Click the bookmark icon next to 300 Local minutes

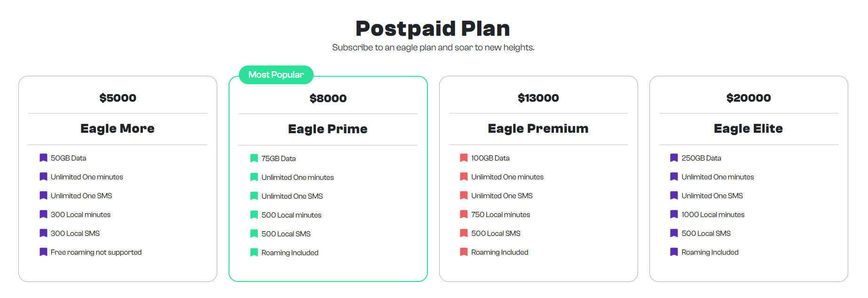tap(43, 214)
